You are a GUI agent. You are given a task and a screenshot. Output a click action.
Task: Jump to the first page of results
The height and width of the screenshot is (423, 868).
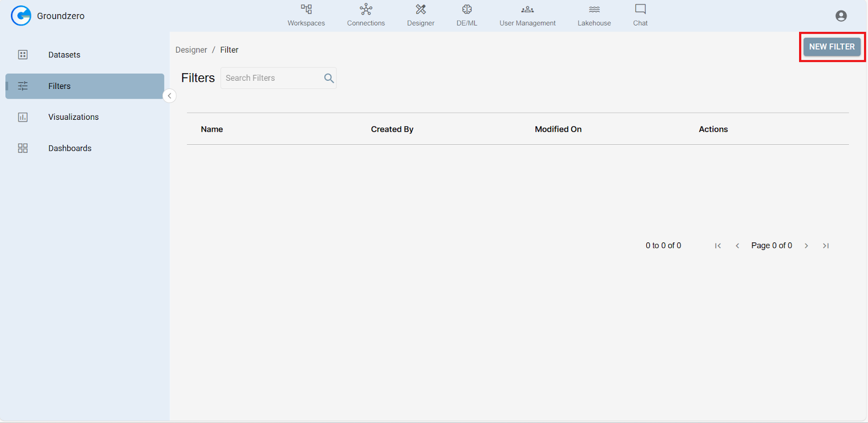point(718,246)
